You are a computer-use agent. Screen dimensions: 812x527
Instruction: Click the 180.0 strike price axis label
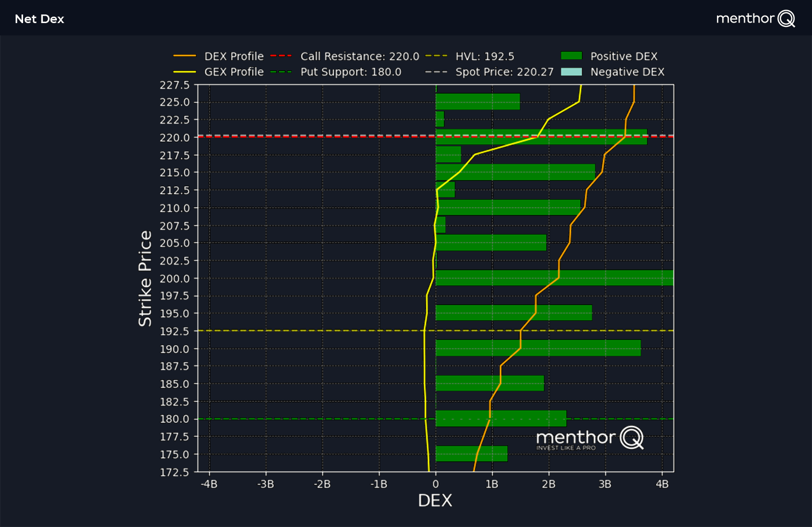[x=175, y=419]
